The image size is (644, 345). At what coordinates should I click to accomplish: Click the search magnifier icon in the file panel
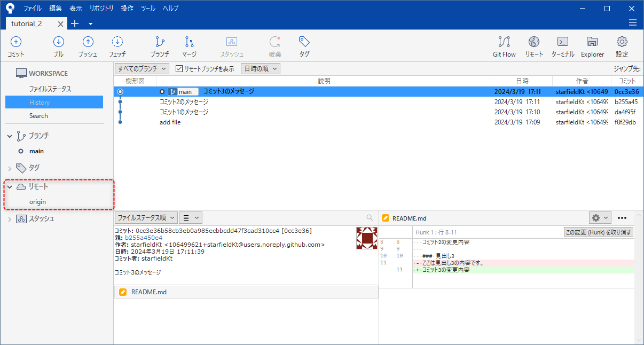pyautogui.click(x=370, y=217)
